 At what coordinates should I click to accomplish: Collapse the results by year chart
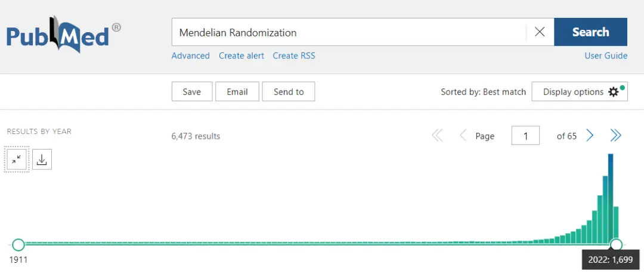(17, 159)
